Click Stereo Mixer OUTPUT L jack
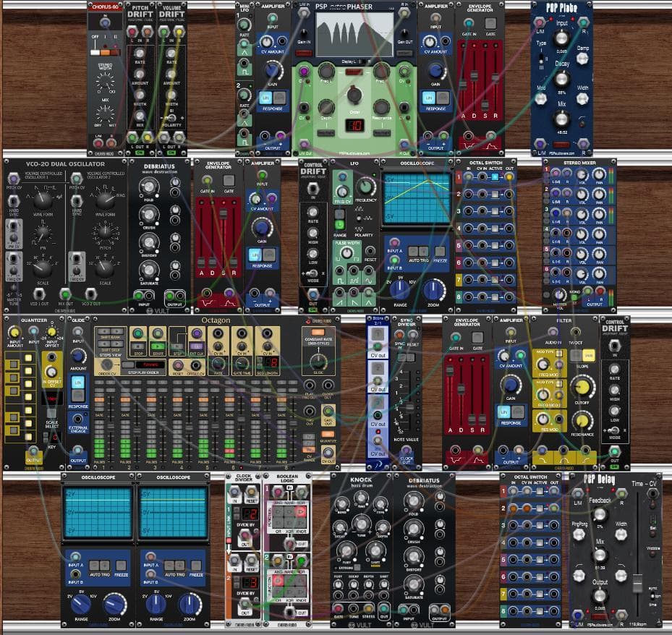The width and height of the screenshot is (672, 635). point(588,291)
